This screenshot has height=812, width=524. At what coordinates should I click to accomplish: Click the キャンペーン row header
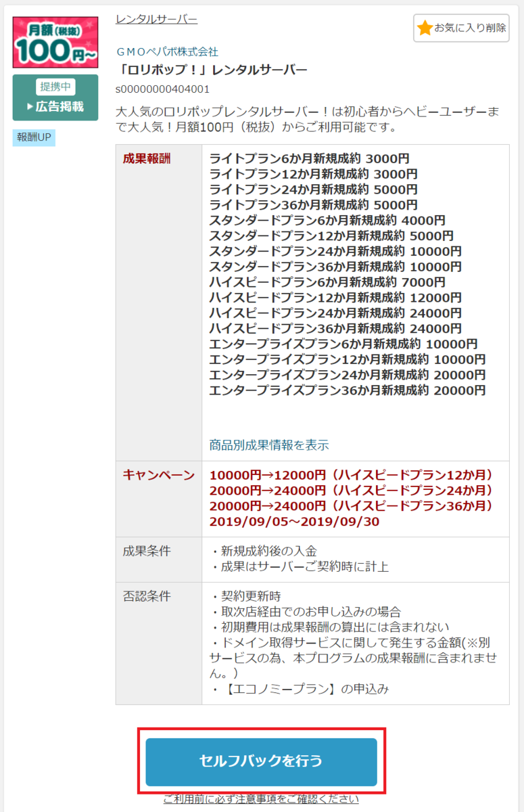tap(159, 475)
